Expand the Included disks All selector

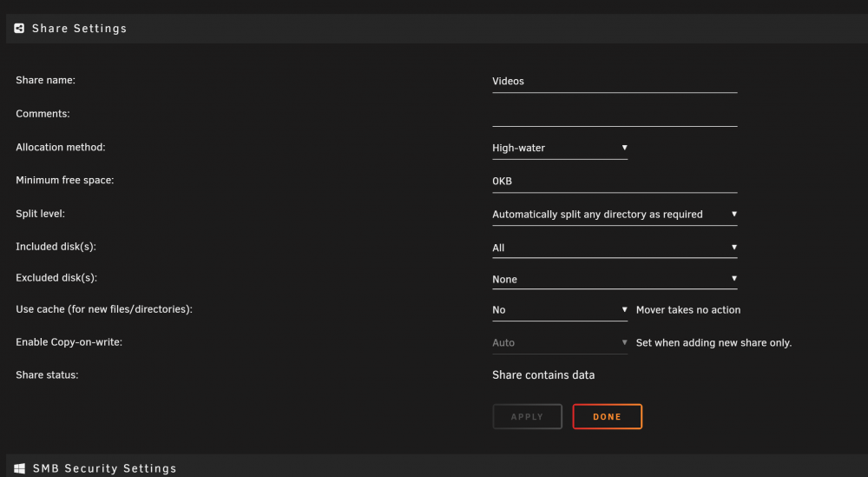click(x=615, y=248)
